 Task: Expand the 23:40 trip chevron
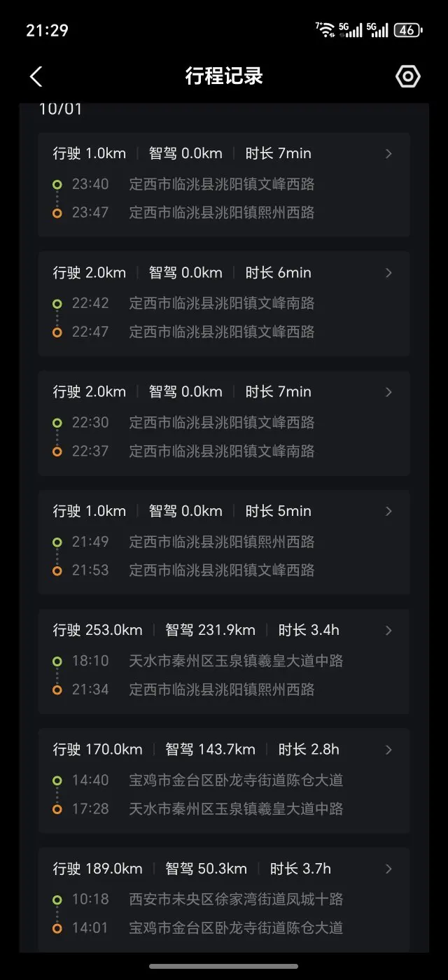389,154
